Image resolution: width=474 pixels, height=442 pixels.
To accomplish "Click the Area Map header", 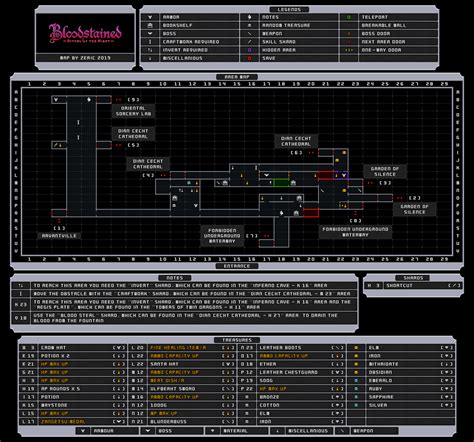I will tap(237, 77).
